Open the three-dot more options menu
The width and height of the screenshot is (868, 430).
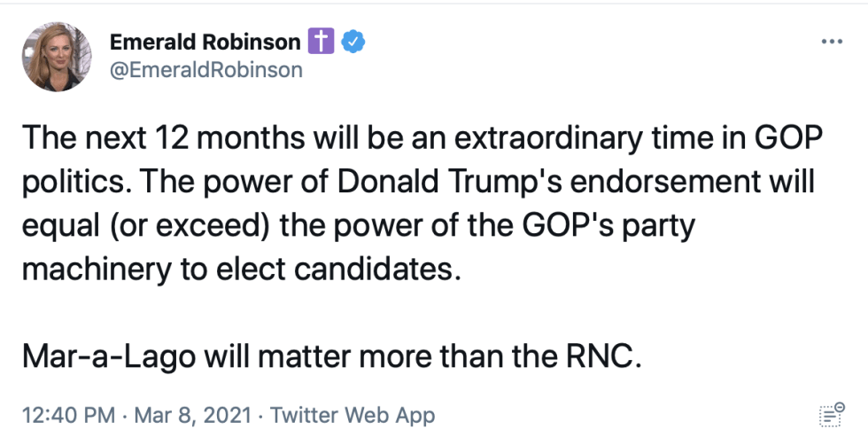tap(832, 42)
